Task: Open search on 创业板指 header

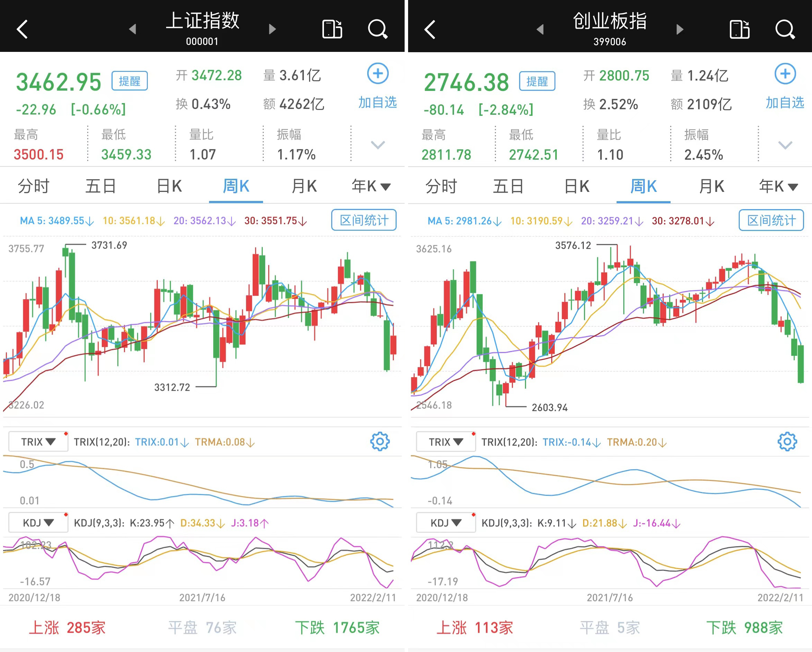Action: click(x=785, y=29)
